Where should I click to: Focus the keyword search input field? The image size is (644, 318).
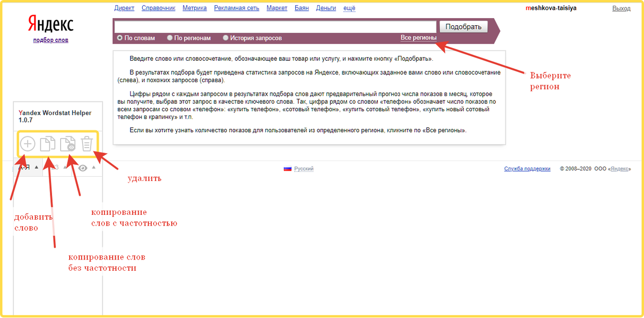[275, 27]
